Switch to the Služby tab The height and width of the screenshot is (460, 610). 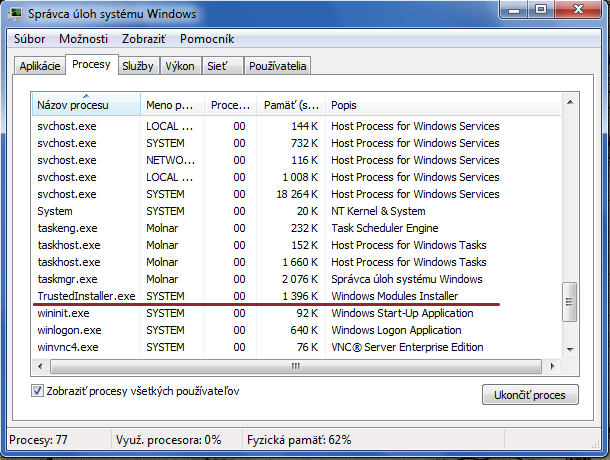pos(138,66)
